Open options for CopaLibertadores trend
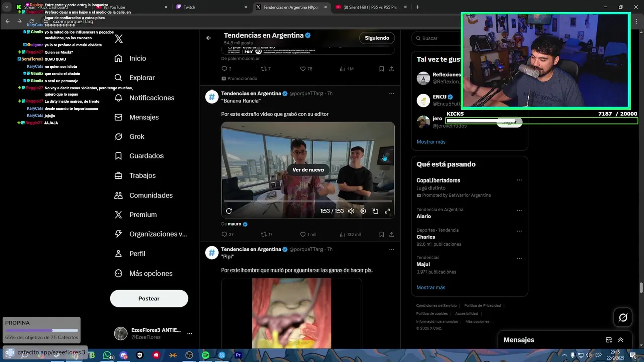This screenshot has height=362, width=644. point(519,180)
